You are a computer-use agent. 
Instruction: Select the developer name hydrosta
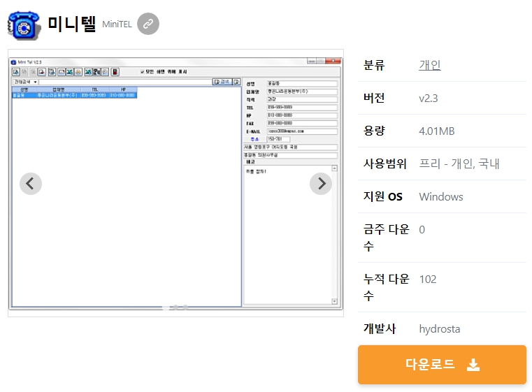(440, 329)
